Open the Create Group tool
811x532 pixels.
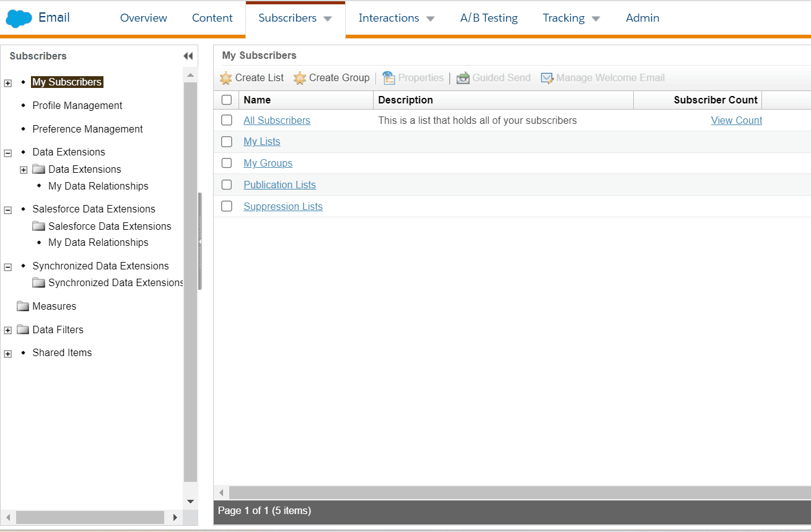[331, 77]
